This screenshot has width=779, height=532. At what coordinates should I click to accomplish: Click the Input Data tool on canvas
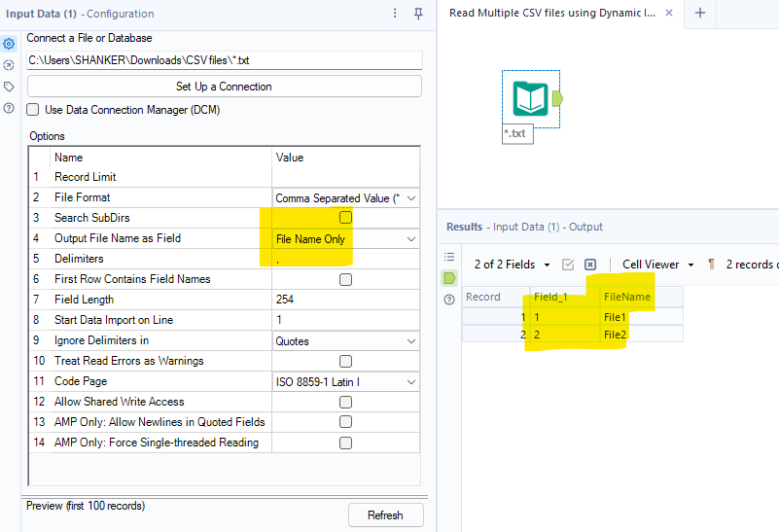pyautogui.click(x=531, y=98)
